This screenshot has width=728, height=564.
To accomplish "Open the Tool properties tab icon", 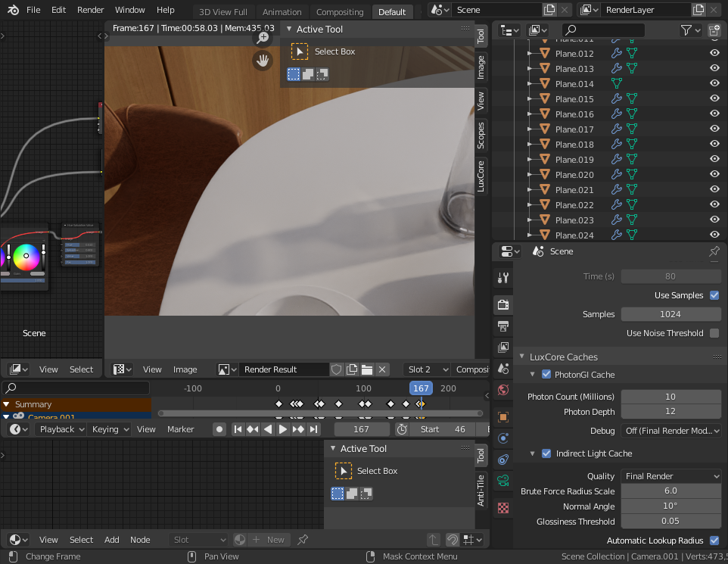I will point(503,278).
